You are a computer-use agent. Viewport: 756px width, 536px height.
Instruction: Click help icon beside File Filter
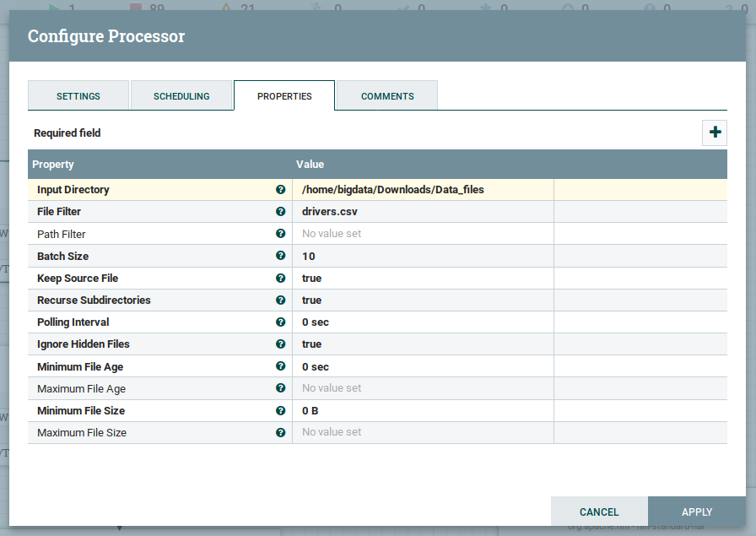click(281, 212)
